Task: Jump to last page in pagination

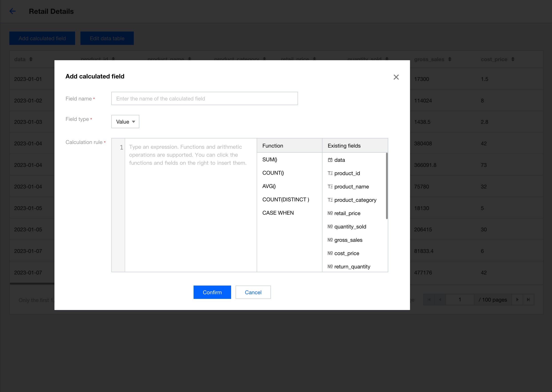Action: point(528,300)
